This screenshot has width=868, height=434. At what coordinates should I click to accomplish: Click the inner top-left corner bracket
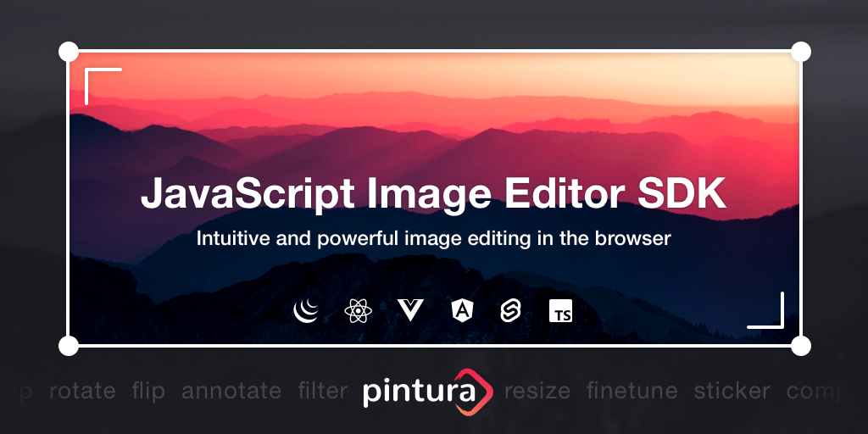click(103, 86)
